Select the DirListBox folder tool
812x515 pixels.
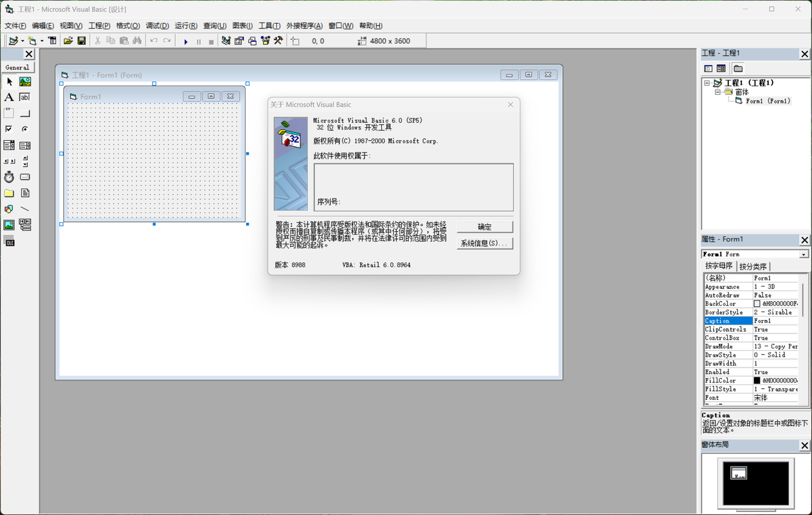9,193
